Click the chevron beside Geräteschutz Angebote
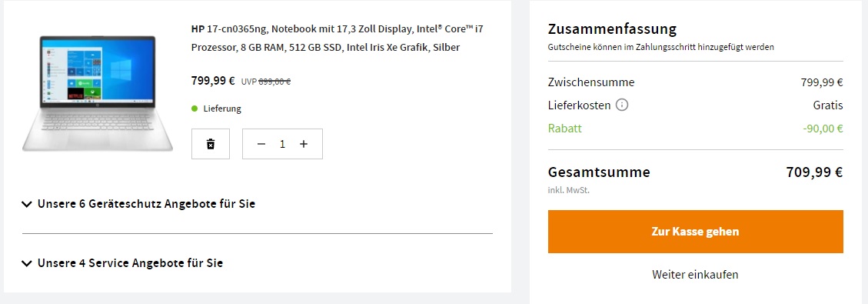This screenshot has height=304, width=868. pos(27,204)
